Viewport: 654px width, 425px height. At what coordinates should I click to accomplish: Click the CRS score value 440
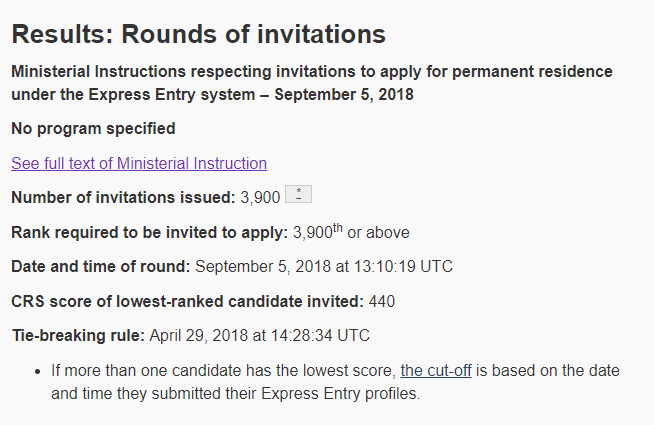[382, 300]
